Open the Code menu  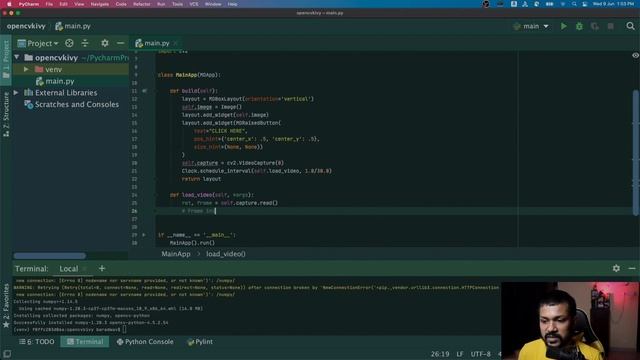[x=121, y=4]
